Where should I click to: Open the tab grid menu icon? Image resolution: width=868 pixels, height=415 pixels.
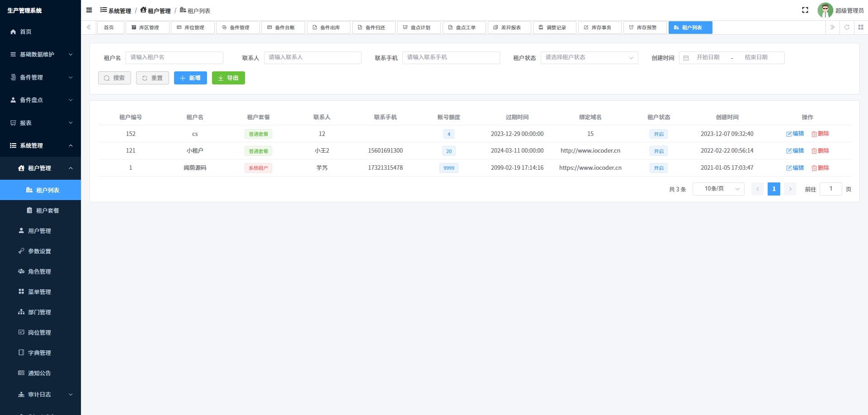click(861, 28)
